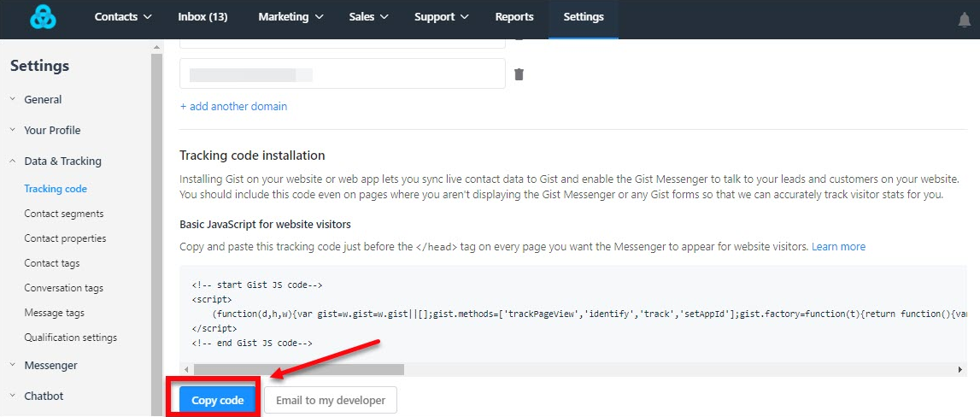
Task: Click the code box horizontal scrollbar
Action: pyautogui.click(x=299, y=369)
